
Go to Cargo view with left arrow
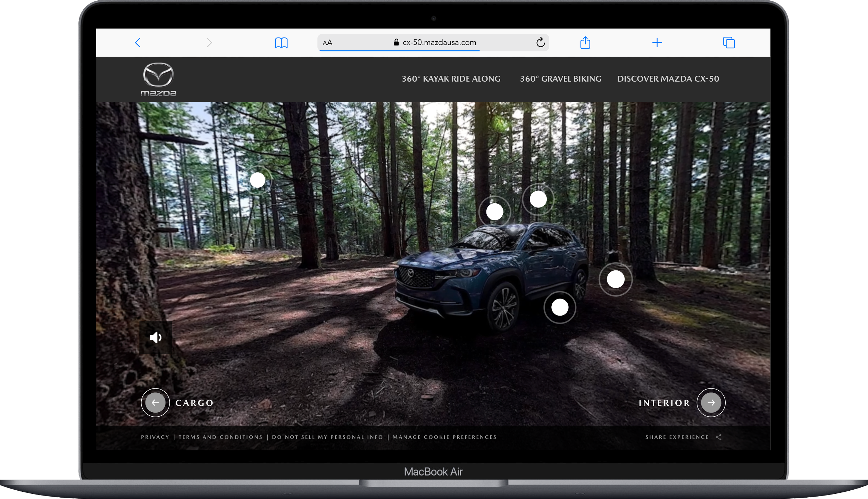pyautogui.click(x=155, y=402)
